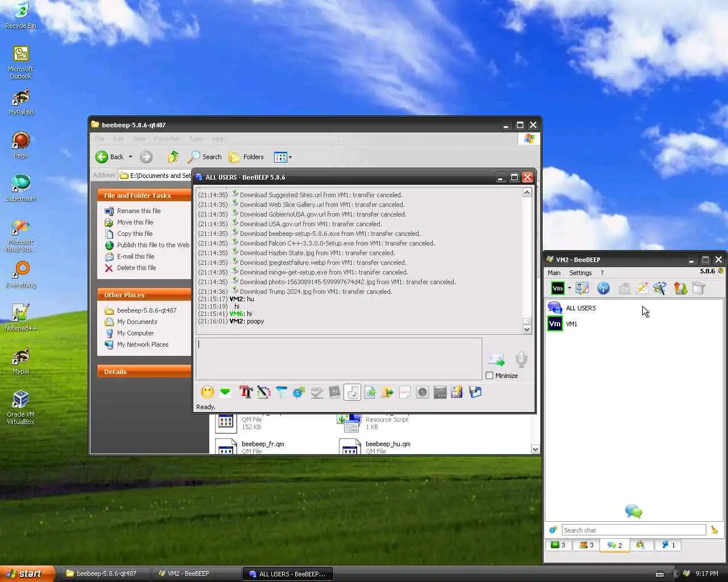Open the Main menu in VM2 BeeBEEP
Screen dimensions: 728x582
(554, 273)
